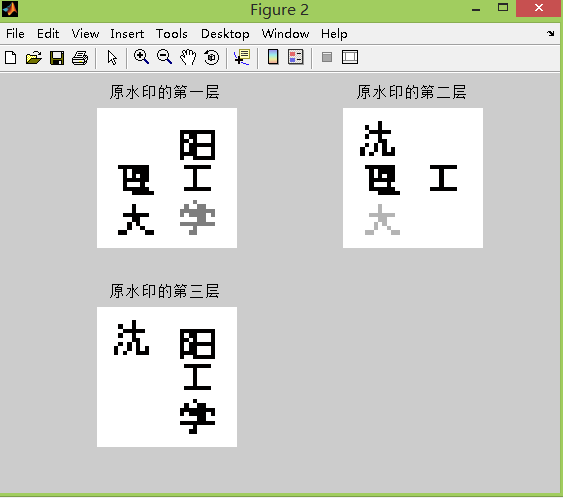563x498 pixels.
Task: Select the Pan hand tool
Action: click(x=188, y=57)
